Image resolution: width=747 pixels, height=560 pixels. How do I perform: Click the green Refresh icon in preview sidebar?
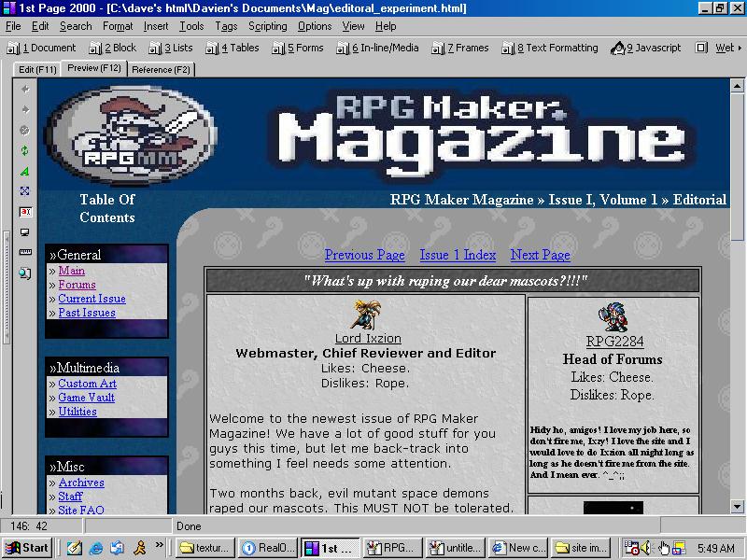pyautogui.click(x=25, y=150)
